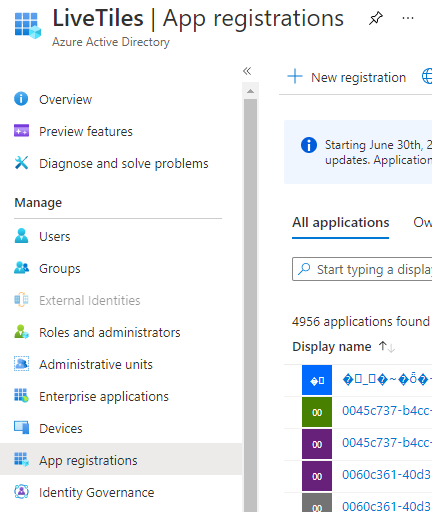Go to Users under Manage
432x512 pixels.
coord(55,237)
